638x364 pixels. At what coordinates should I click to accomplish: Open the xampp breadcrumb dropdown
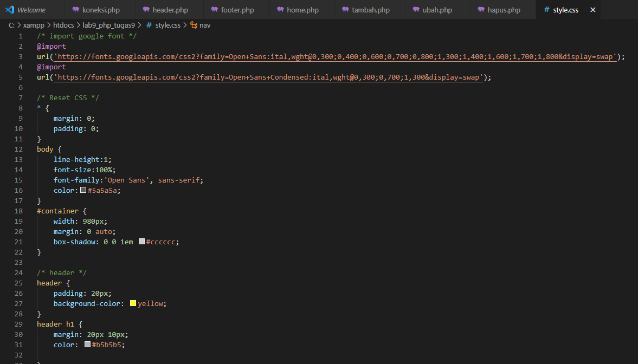click(x=34, y=25)
